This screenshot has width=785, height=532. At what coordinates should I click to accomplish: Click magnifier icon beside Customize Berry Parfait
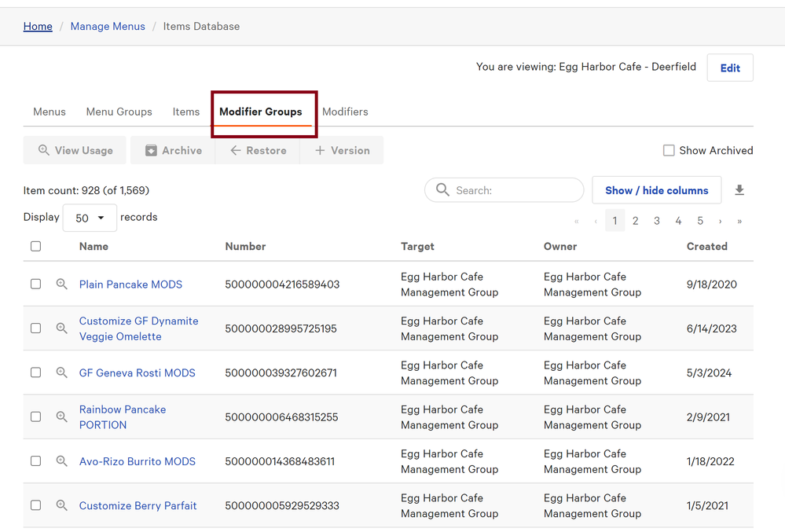pos(61,506)
